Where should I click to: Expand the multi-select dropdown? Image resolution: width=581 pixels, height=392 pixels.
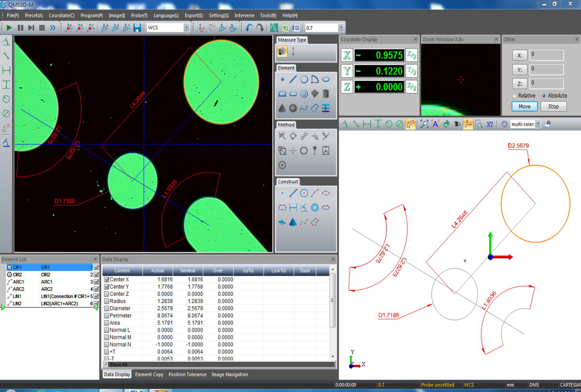(x=538, y=124)
